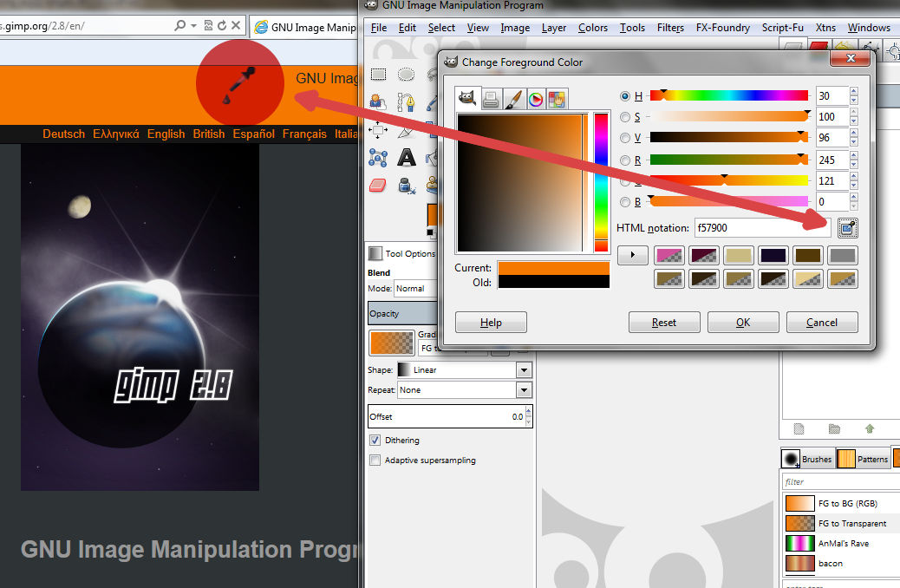Select the H hue radio button
This screenshot has height=588, width=900.
click(625, 96)
